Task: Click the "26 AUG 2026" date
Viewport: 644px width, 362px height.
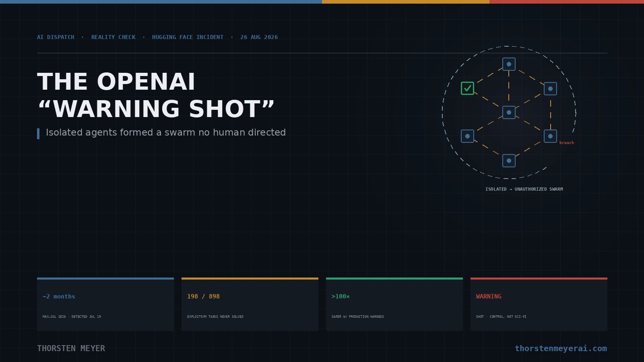Action: (259, 37)
